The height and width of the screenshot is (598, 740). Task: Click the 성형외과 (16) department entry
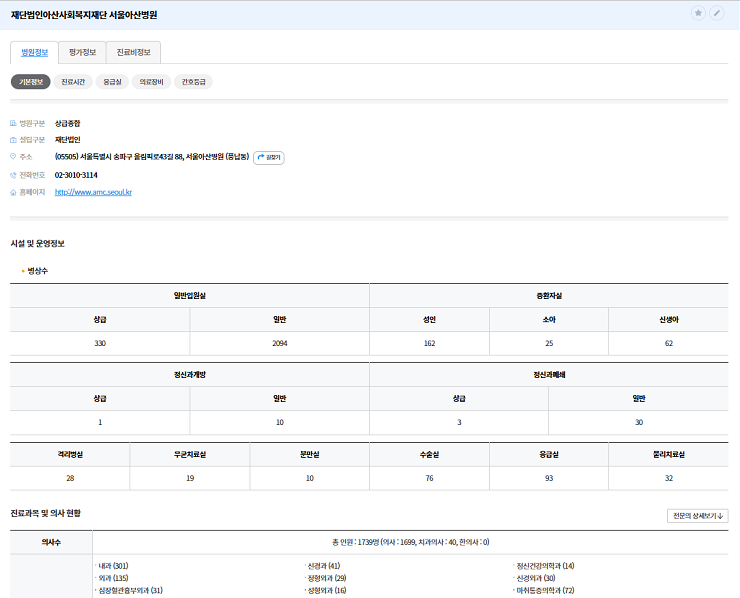point(327,590)
